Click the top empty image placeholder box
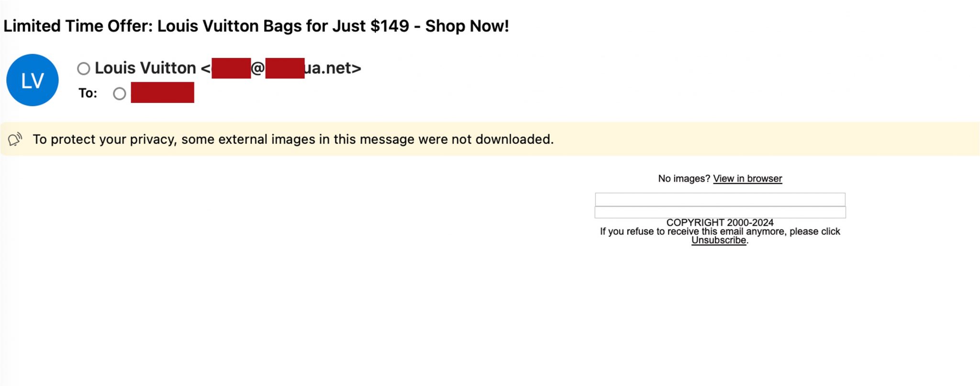 click(x=720, y=199)
